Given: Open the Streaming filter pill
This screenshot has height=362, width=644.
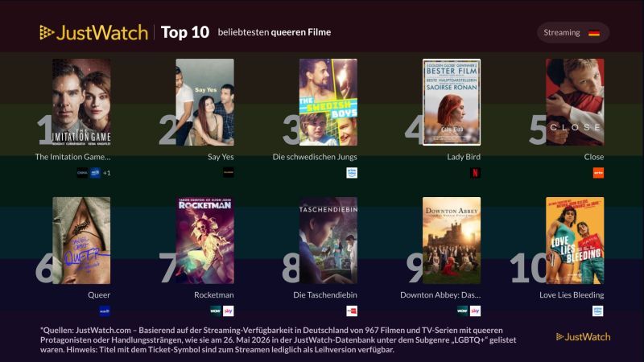Looking at the screenshot, I should pos(573,32).
